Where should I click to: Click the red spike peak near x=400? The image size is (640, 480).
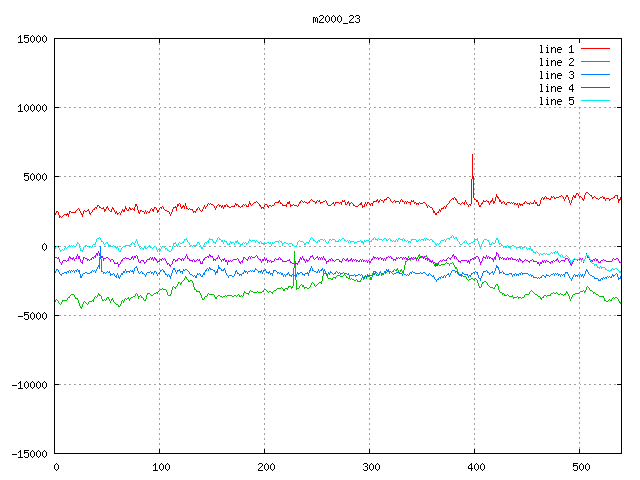[472, 155]
